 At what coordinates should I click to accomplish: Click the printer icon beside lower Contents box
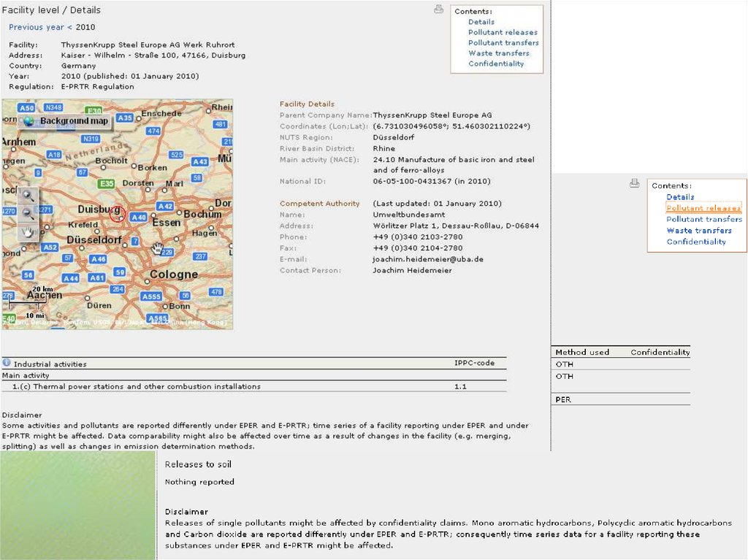(635, 183)
